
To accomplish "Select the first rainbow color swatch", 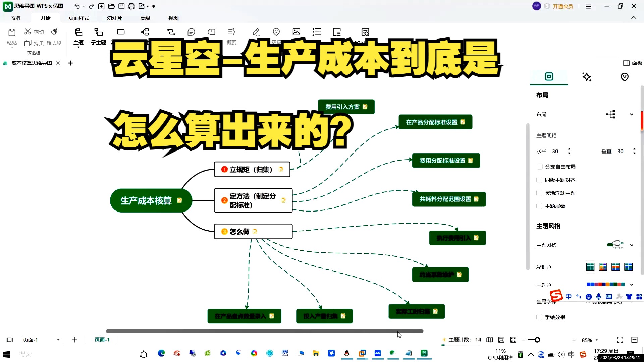I will tap(590, 267).
